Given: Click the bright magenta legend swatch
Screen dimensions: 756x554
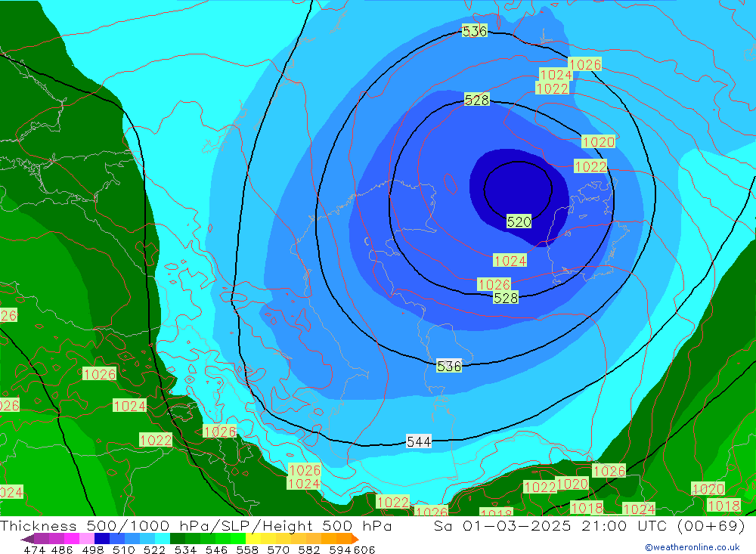Looking at the screenshot, I should [x=71, y=539].
